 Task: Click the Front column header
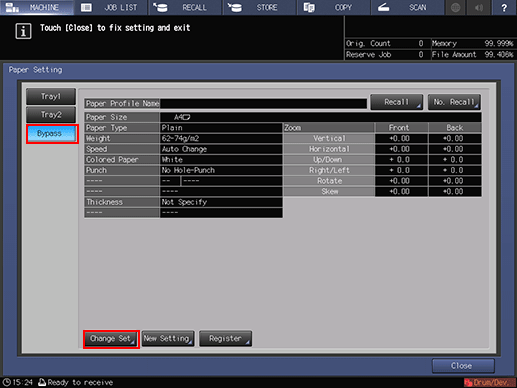coord(401,128)
